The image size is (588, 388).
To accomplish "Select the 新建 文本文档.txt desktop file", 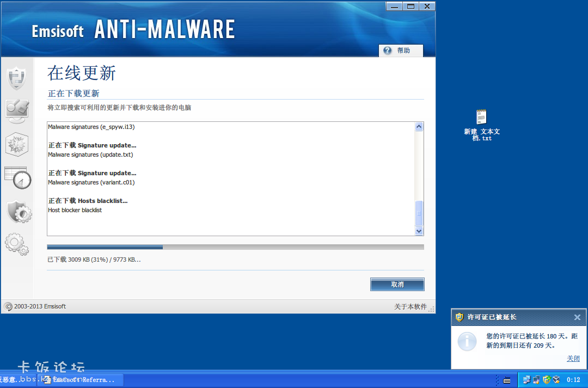I will (x=481, y=125).
